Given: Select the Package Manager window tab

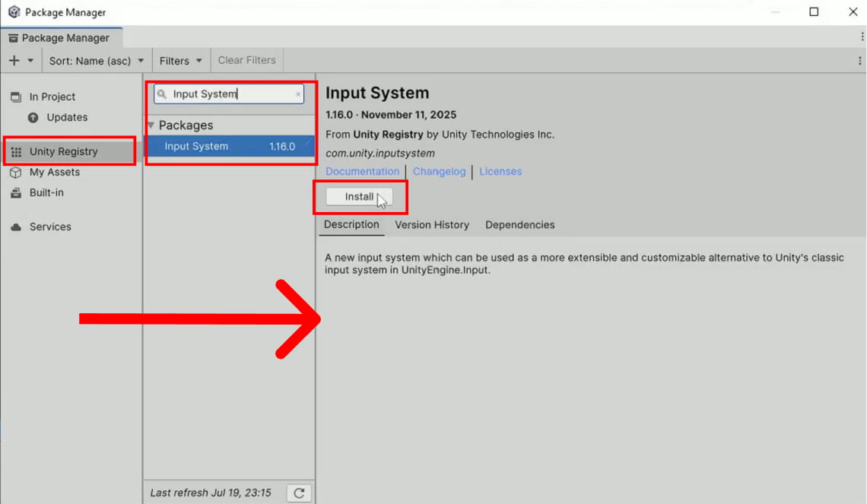Looking at the screenshot, I should click(62, 38).
